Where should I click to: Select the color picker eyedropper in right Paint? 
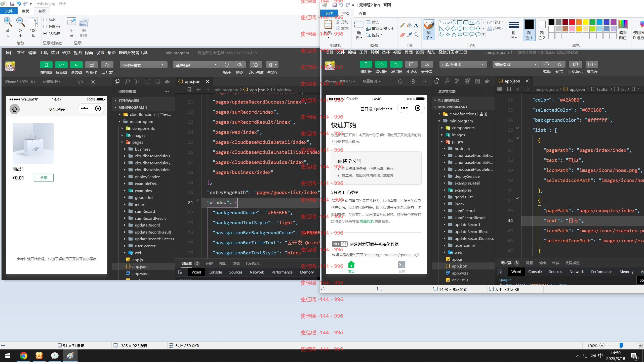[x=409, y=35]
